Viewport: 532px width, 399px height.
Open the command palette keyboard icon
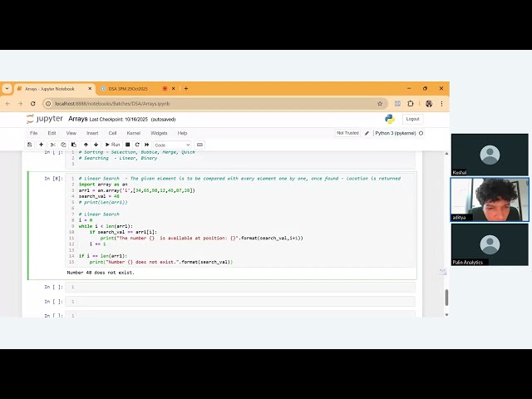pyautogui.click(x=199, y=145)
